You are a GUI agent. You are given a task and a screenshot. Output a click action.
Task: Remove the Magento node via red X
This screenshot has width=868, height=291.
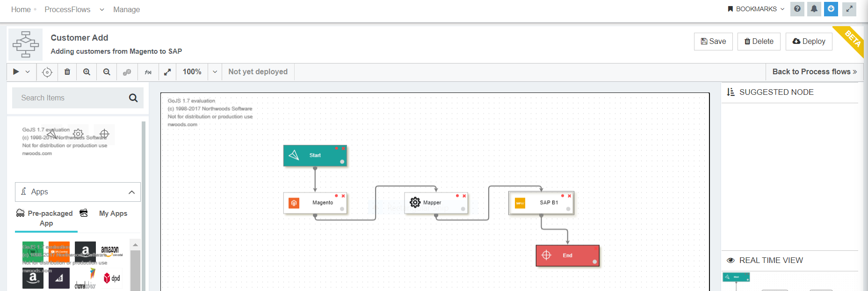click(343, 196)
